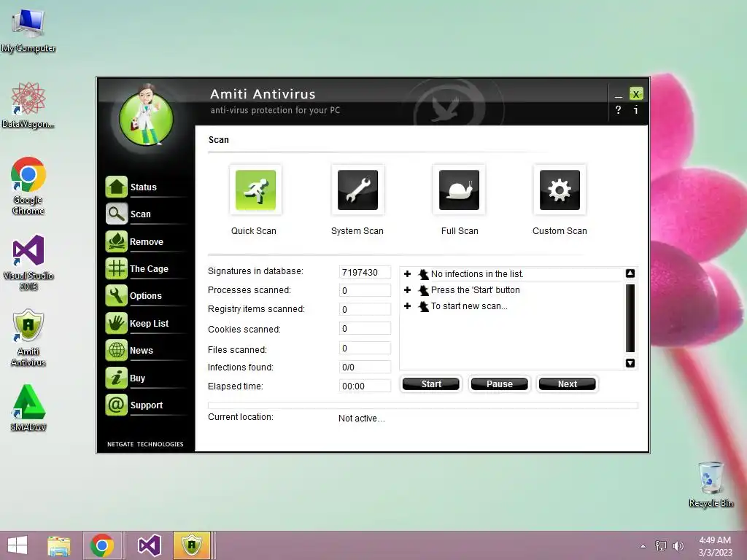The height and width of the screenshot is (560, 747).
Task: Click the nurse mascot logo
Action: click(x=146, y=116)
